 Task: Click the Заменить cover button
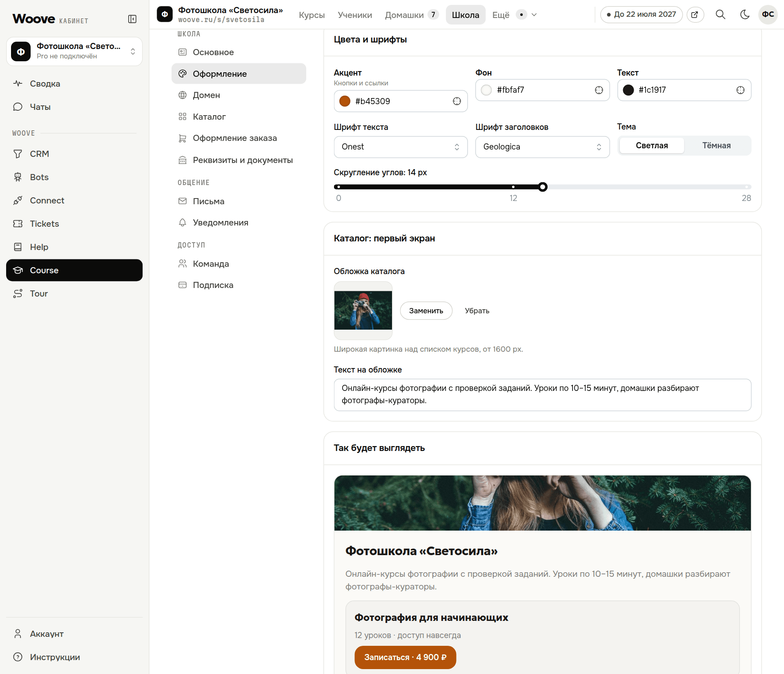pos(426,311)
